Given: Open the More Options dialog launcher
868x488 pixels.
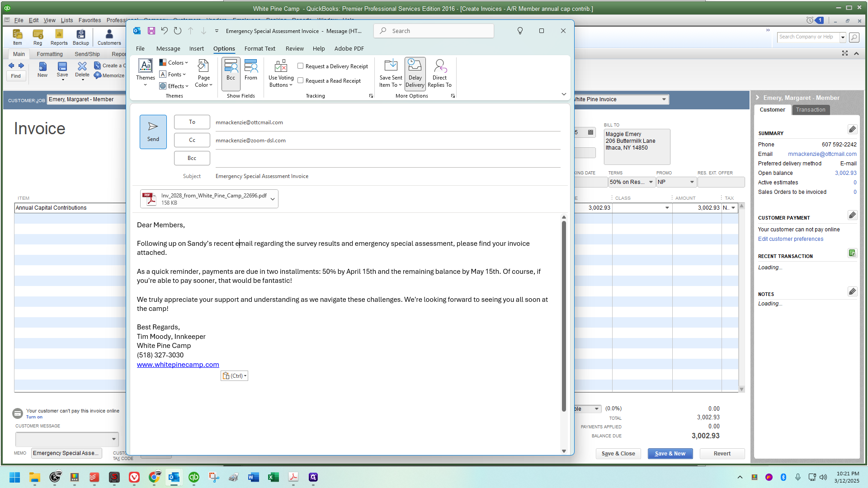Looking at the screenshot, I should (x=453, y=96).
